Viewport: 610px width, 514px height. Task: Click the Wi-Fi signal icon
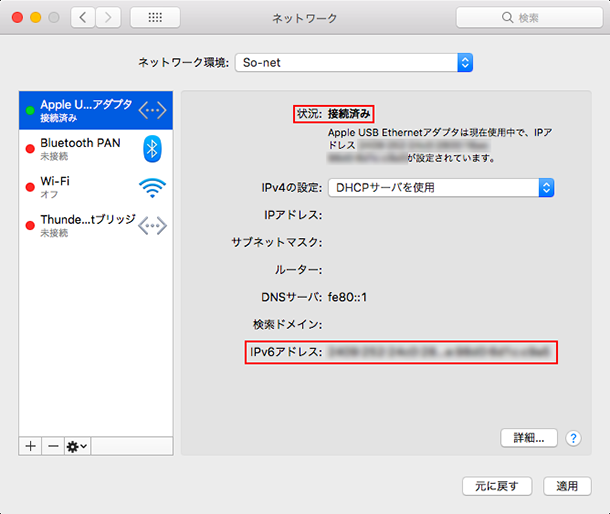[x=152, y=187]
